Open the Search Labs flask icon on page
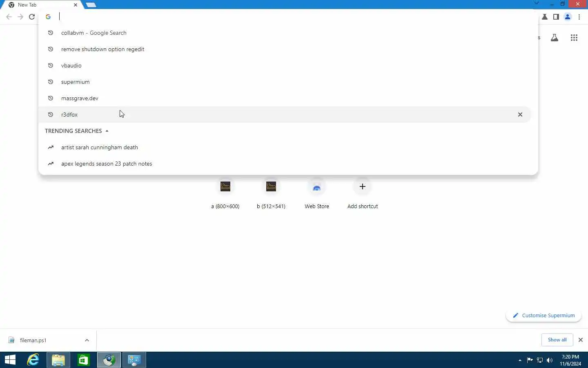 pyautogui.click(x=555, y=38)
